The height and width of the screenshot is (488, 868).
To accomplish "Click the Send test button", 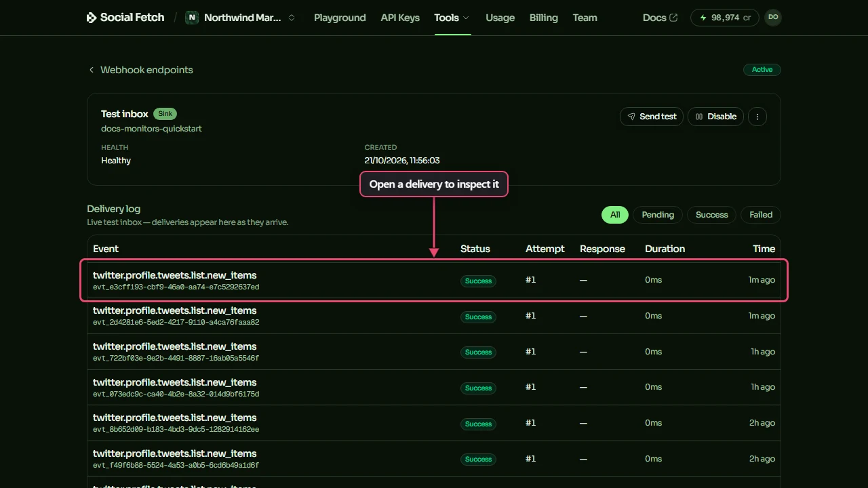I will click(652, 117).
